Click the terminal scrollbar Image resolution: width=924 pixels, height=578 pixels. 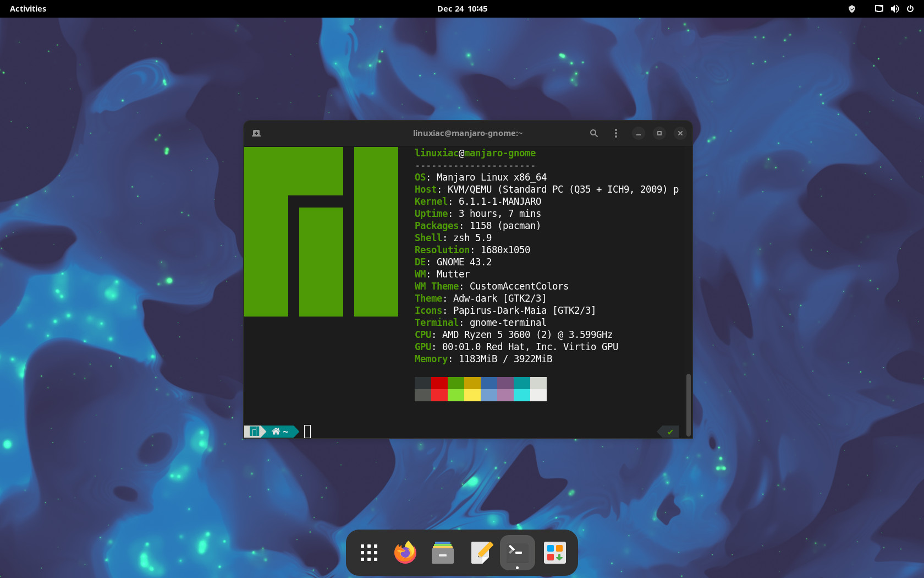(688, 405)
